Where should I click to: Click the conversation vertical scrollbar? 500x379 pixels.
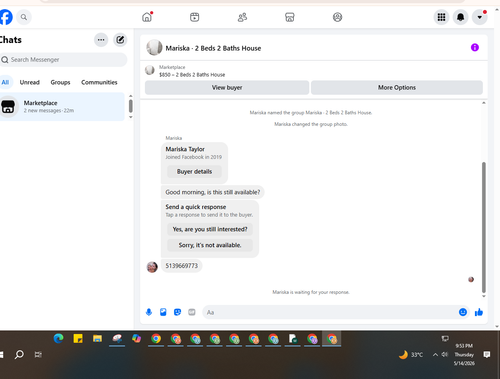pyautogui.click(x=484, y=227)
